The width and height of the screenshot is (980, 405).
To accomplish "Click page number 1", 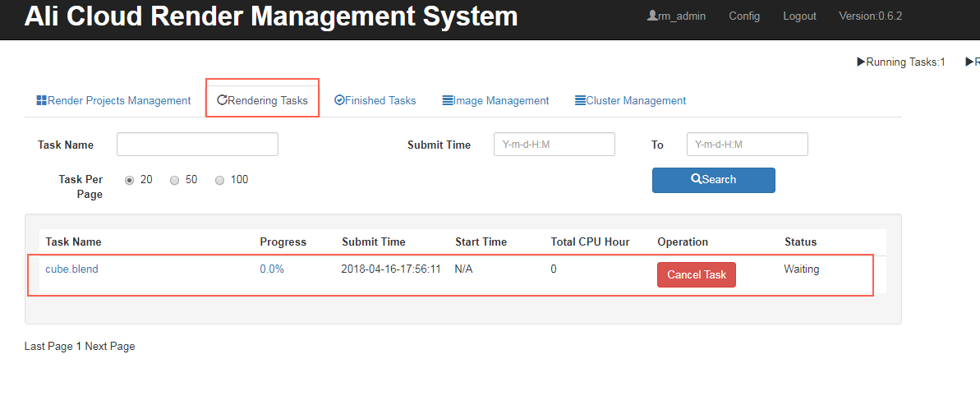I will [79, 346].
